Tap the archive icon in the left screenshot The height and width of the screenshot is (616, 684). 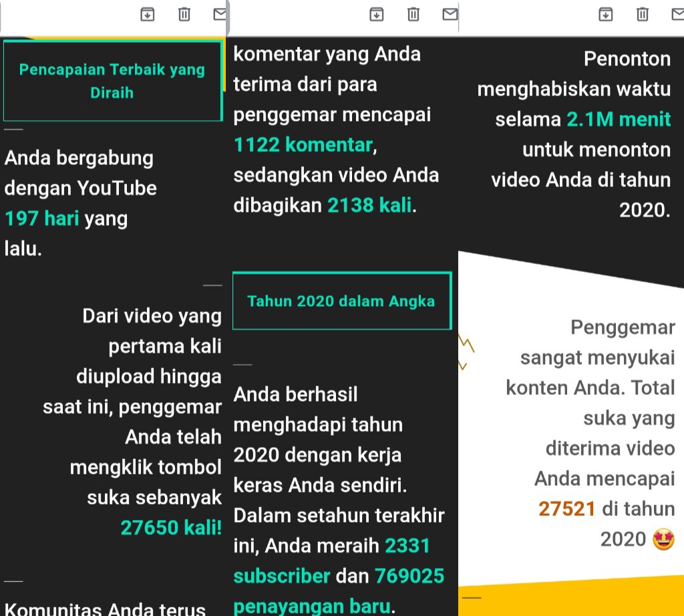click(148, 15)
